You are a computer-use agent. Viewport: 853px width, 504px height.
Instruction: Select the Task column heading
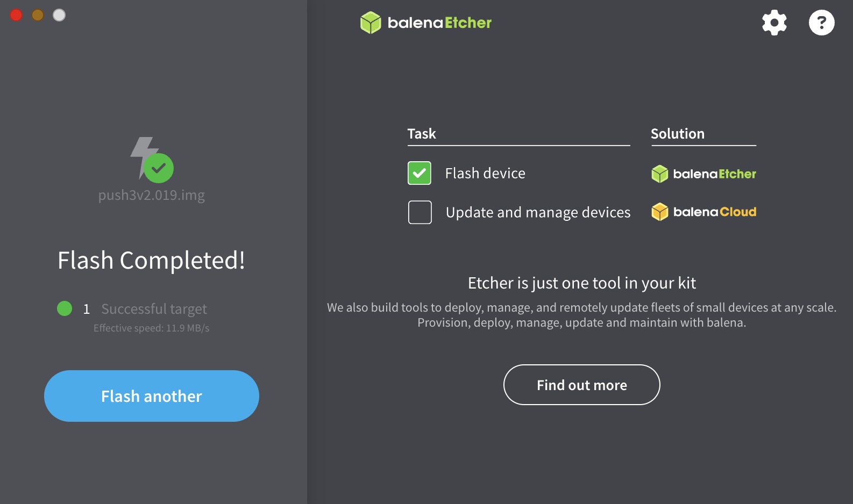click(422, 134)
